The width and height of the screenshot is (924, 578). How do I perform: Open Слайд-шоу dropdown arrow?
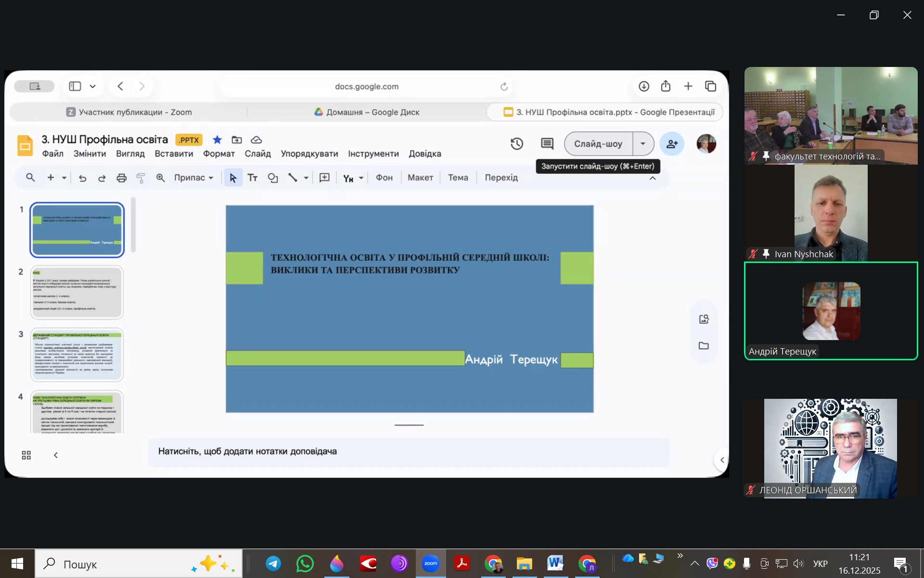click(x=642, y=144)
